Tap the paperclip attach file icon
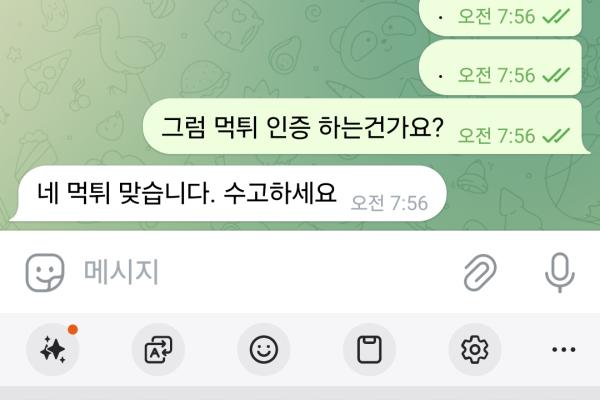 (480, 273)
